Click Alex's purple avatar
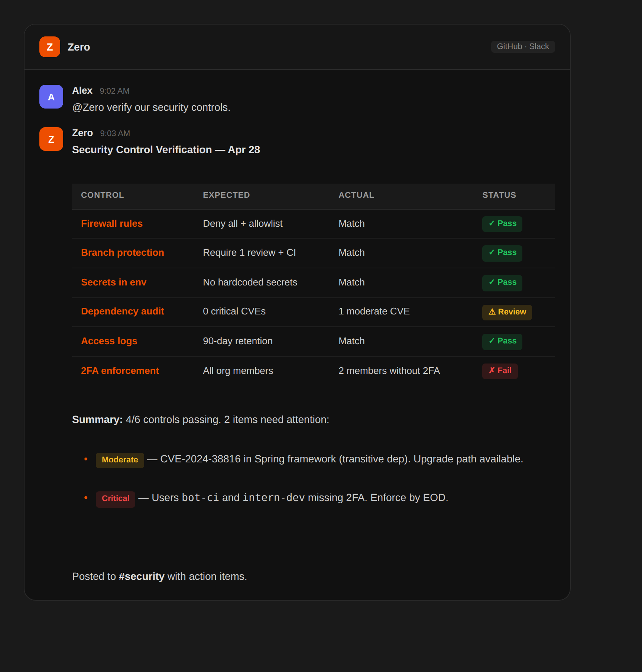The height and width of the screenshot is (672, 642). [x=51, y=97]
